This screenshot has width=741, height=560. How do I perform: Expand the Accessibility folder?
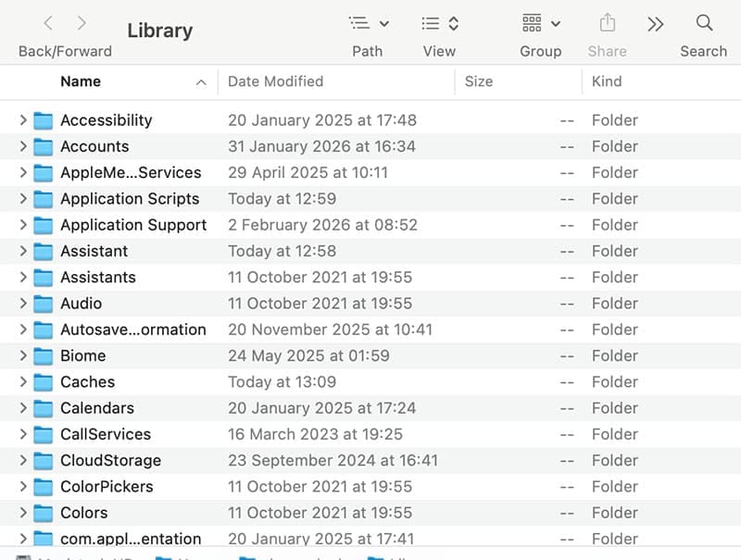point(22,120)
